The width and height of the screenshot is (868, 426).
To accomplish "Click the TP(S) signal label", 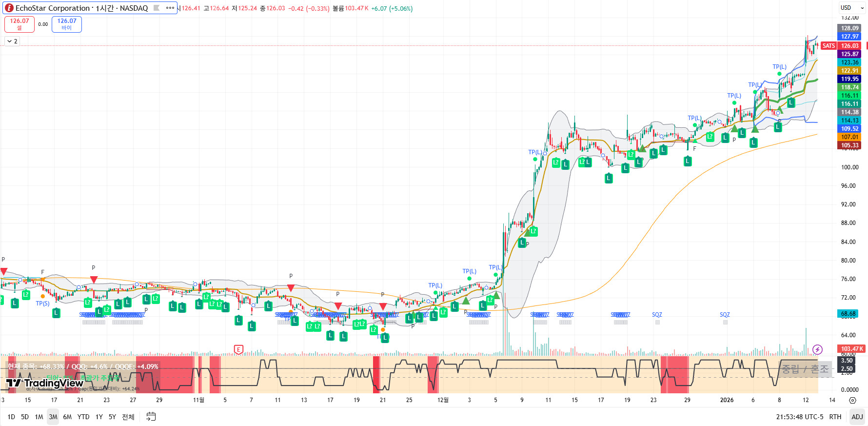I will tap(42, 304).
